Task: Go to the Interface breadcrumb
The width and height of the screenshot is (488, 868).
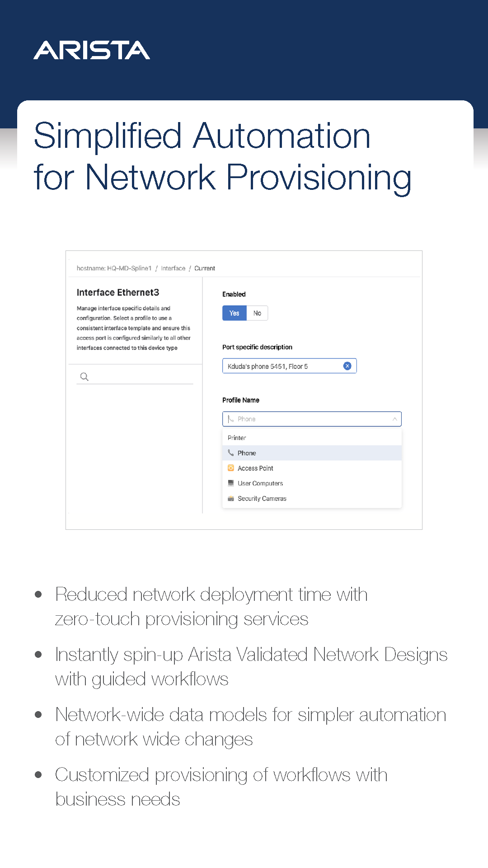Action: click(x=173, y=268)
